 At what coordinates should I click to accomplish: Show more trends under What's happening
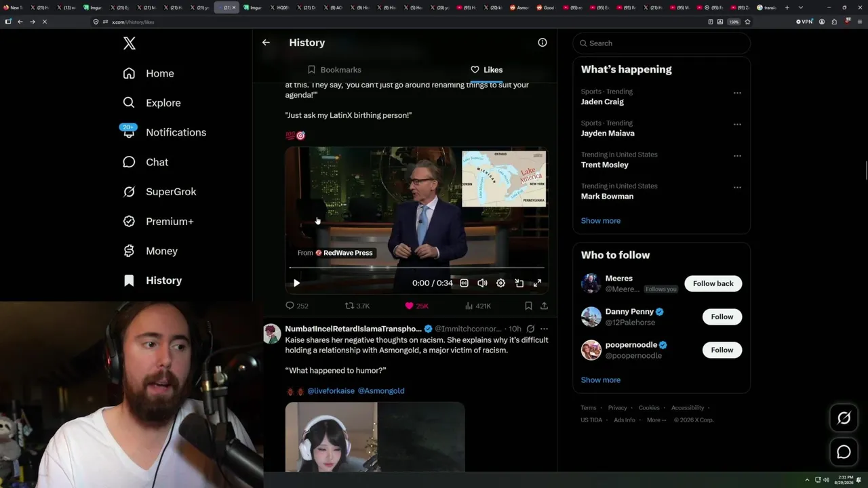click(601, 221)
